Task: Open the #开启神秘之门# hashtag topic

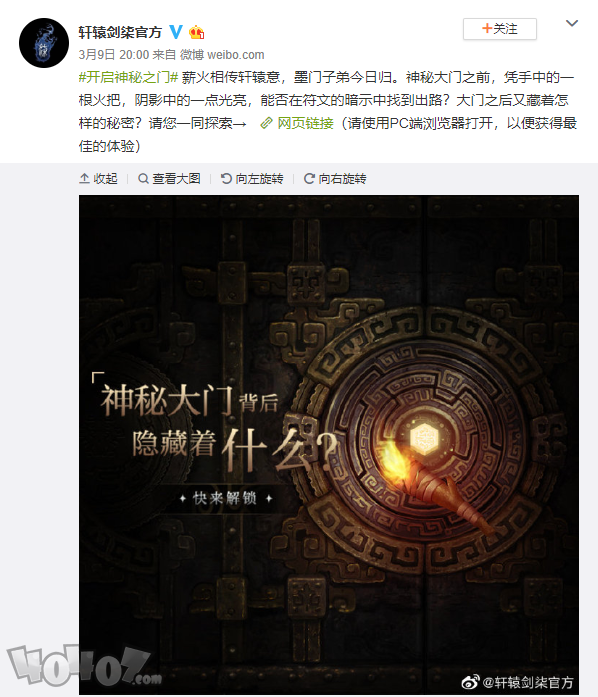Action: point(128,77)
